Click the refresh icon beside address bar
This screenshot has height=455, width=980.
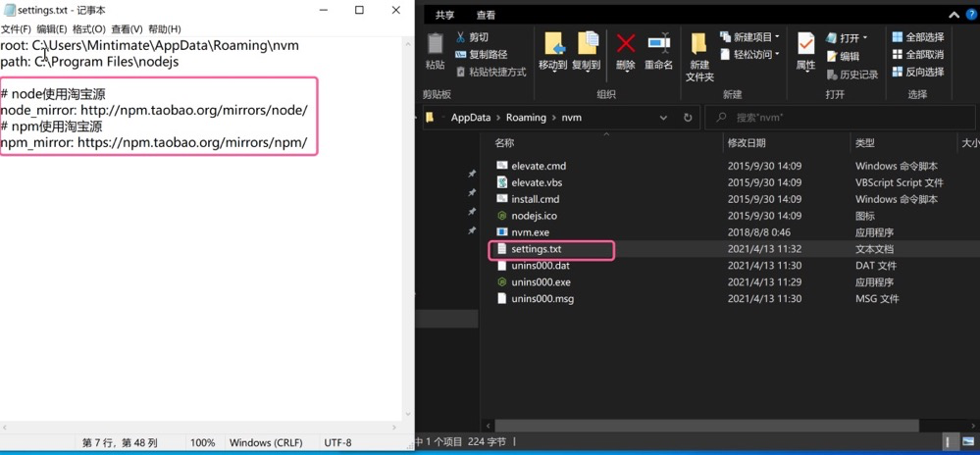pos(688,118)
